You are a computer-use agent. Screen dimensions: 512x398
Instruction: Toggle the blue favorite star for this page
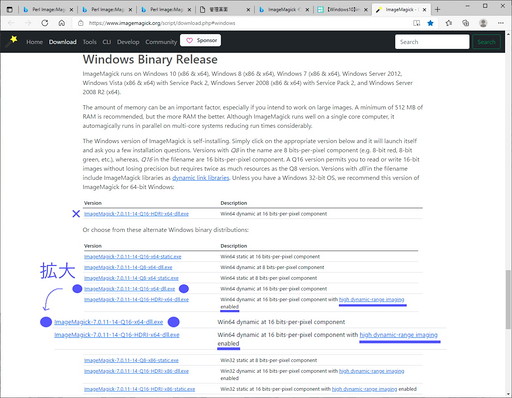pyautogui.click(x=431, y=23)
